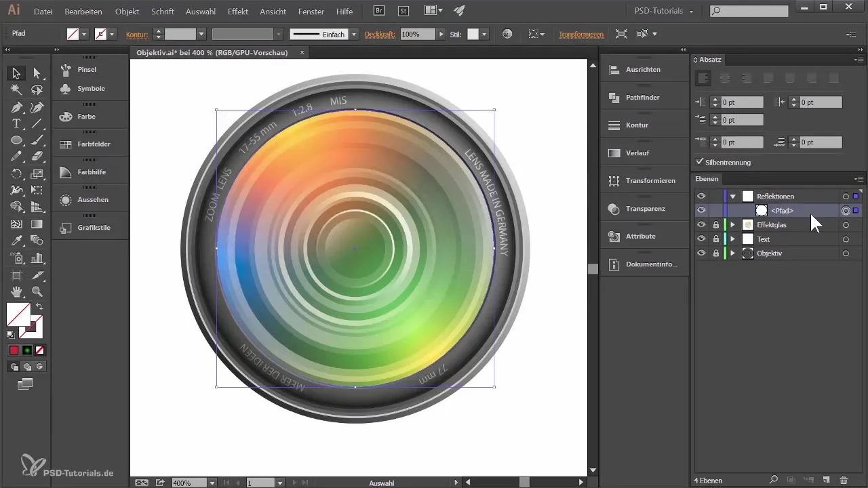Image resolution: width=868 pixels, height=488 pixels.
Task: Select the Ellipse shape tool
Action: coord(16,140)
